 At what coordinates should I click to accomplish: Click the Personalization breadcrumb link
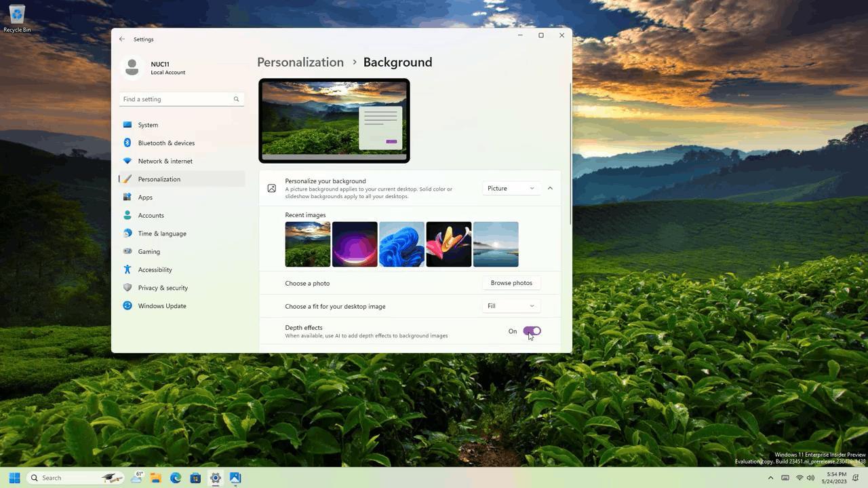pos(300,62)
